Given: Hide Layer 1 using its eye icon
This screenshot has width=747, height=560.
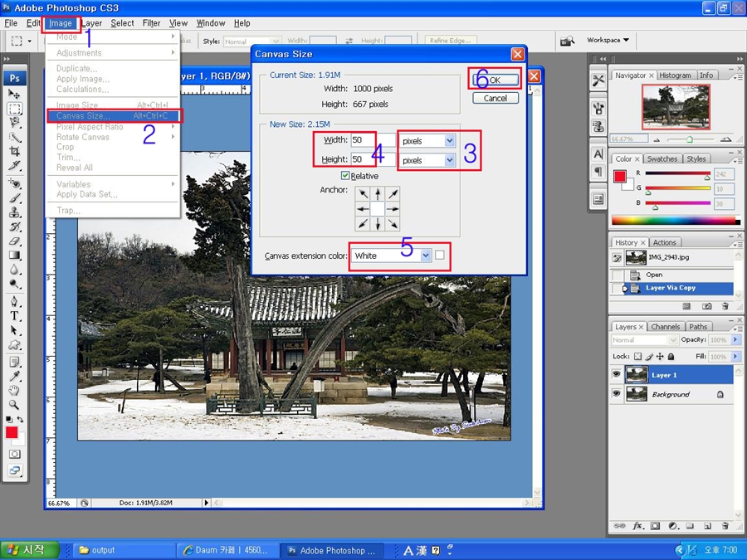Looking at the screenshot, I should [x=617, y=374].
